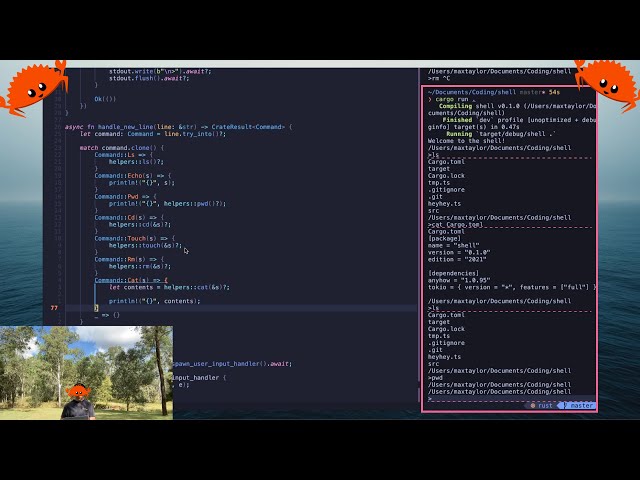Click the 'Command::Rm(s) => {' match arm
The height and width of the screenshot is (480, 640).
(x=129, y=259)
